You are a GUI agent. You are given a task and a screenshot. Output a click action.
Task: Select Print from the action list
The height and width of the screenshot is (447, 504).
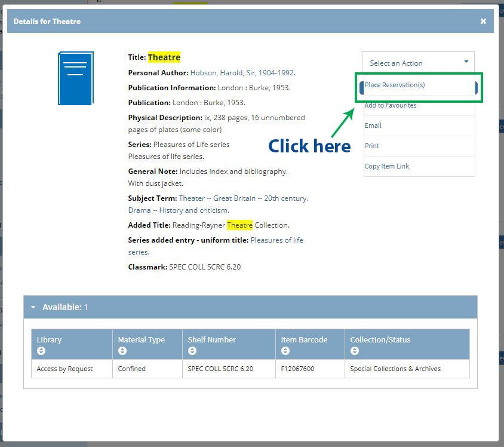[x=372, y=146]
